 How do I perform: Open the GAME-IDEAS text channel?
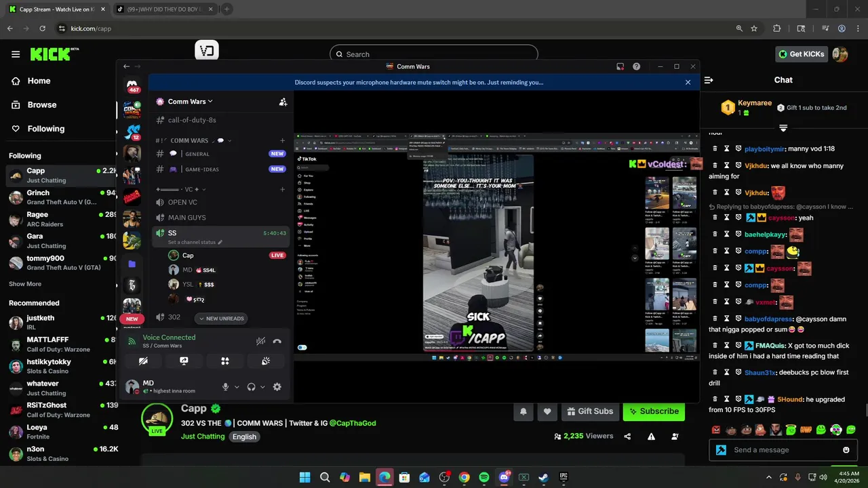point(222,169)
